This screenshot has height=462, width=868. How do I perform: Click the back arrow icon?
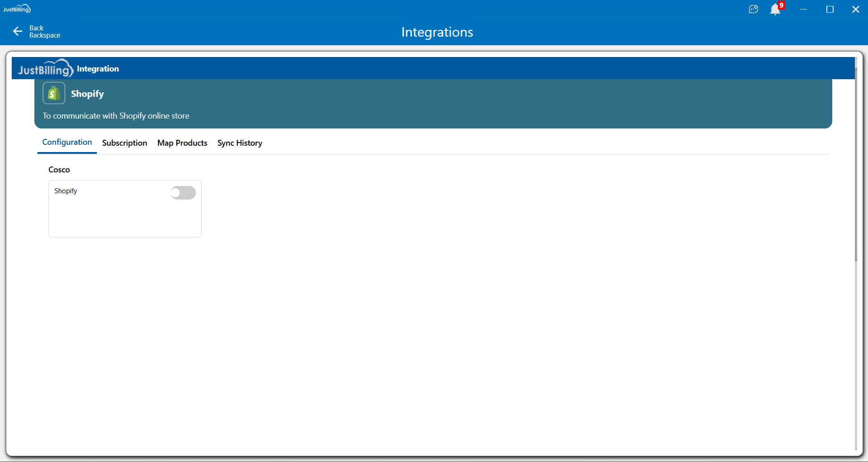[18, 31]
